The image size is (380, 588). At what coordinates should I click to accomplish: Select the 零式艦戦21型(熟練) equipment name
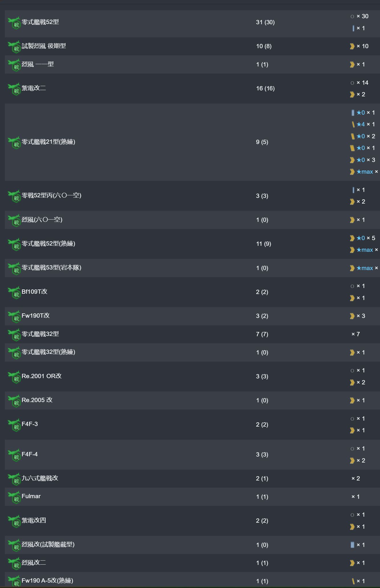[x=48, y=142]
